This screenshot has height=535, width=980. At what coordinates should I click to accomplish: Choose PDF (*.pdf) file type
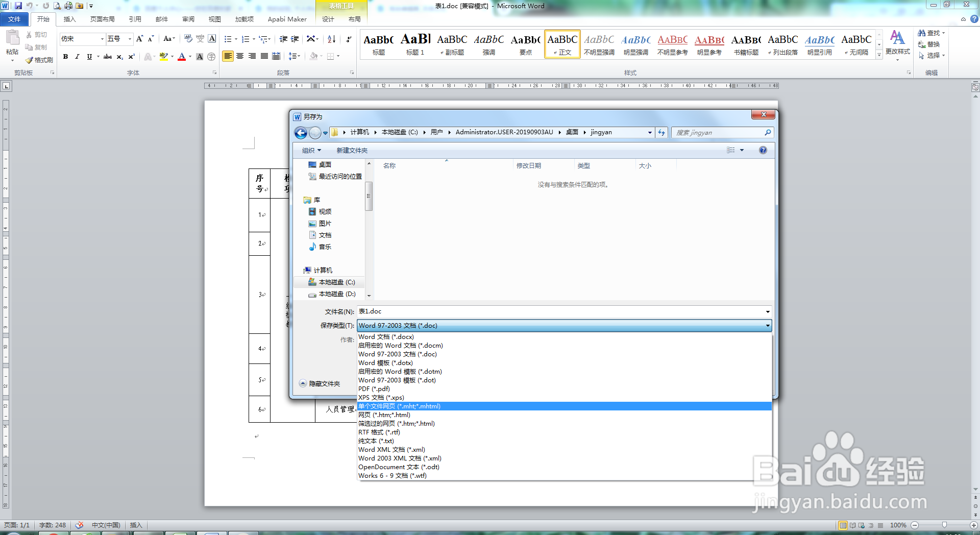pyautogui.click(x=564, y=389)
